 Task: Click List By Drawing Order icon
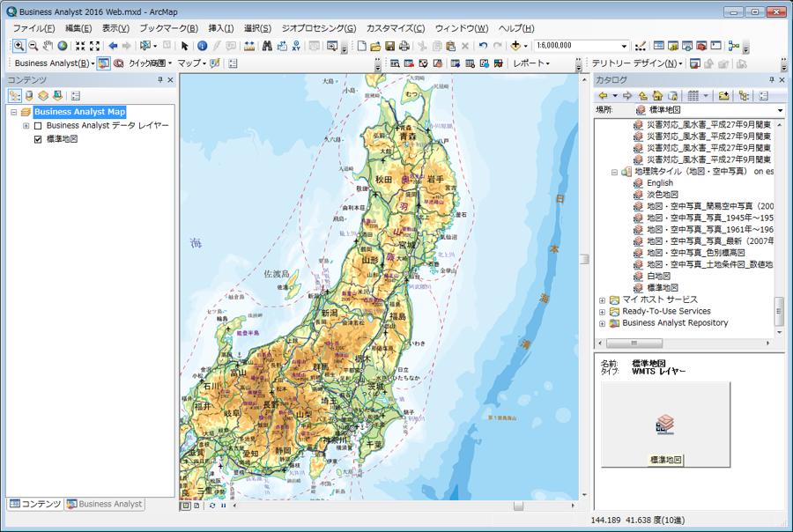pyautogui.click(x=15, y=96)
